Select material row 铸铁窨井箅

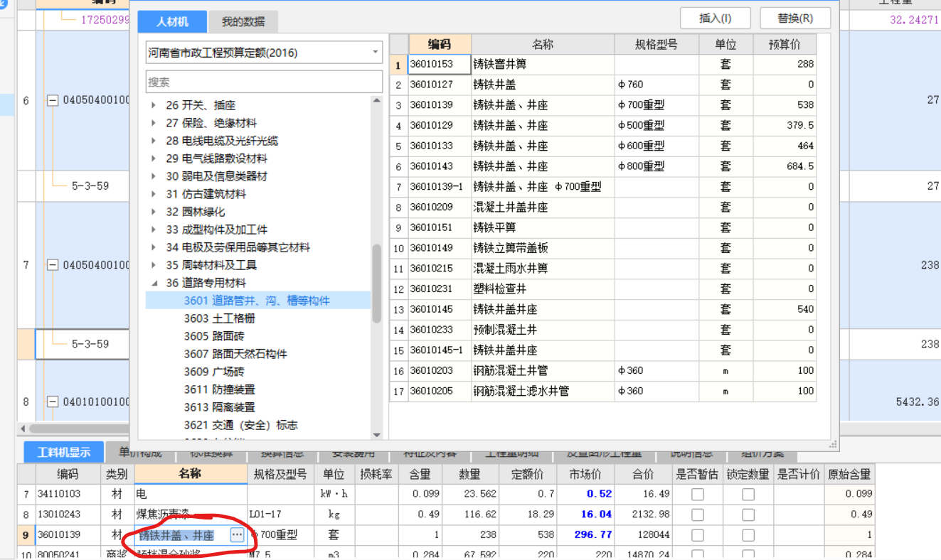click(x=602, y=65)
